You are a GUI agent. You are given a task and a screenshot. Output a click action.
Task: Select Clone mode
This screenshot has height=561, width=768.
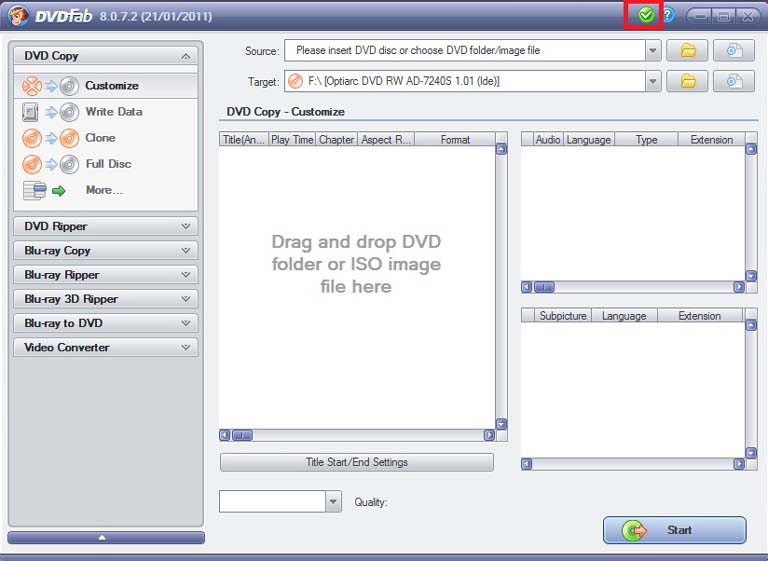coord(106,138)
